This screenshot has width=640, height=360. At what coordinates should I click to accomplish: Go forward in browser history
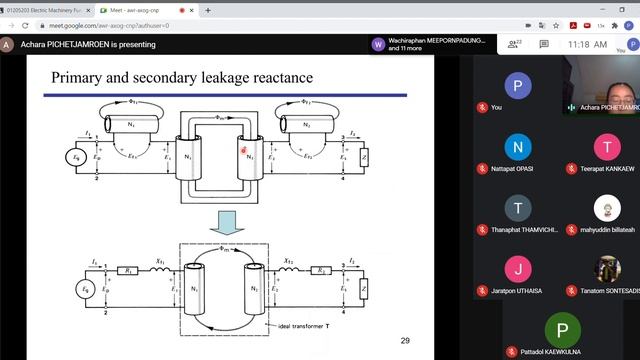(11, 26)
